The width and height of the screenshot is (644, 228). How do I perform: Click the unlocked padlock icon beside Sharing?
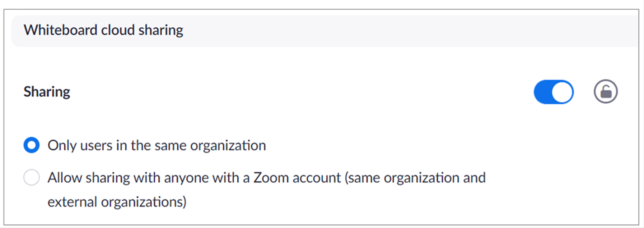pyautogui.click(x=606, y=92)
